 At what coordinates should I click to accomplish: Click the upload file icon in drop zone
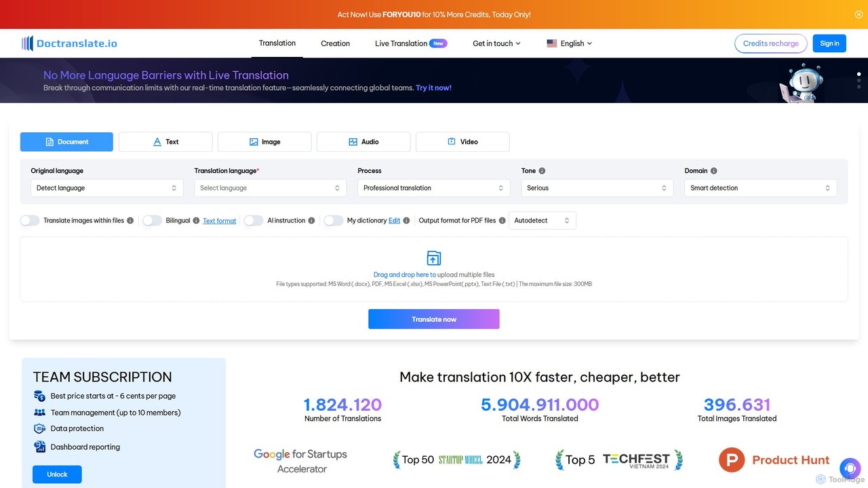click(x=434, y=258)
